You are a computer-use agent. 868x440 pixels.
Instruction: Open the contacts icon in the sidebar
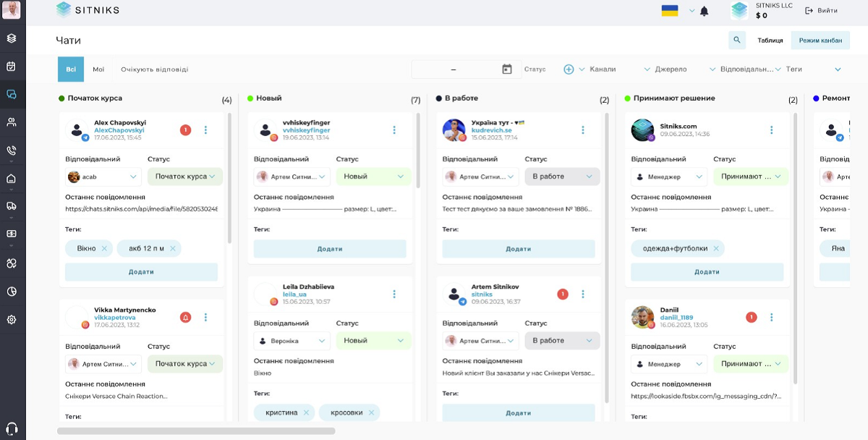[x=12, y=122]
